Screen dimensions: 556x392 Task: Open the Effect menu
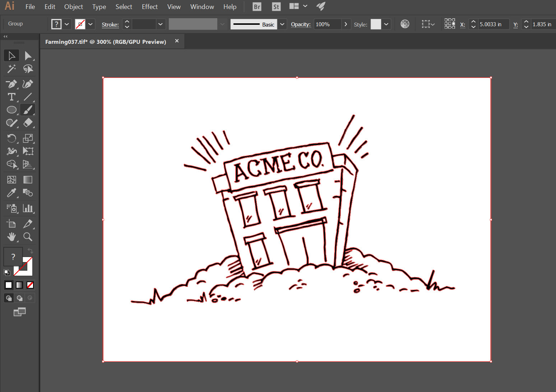coord(149,6)
